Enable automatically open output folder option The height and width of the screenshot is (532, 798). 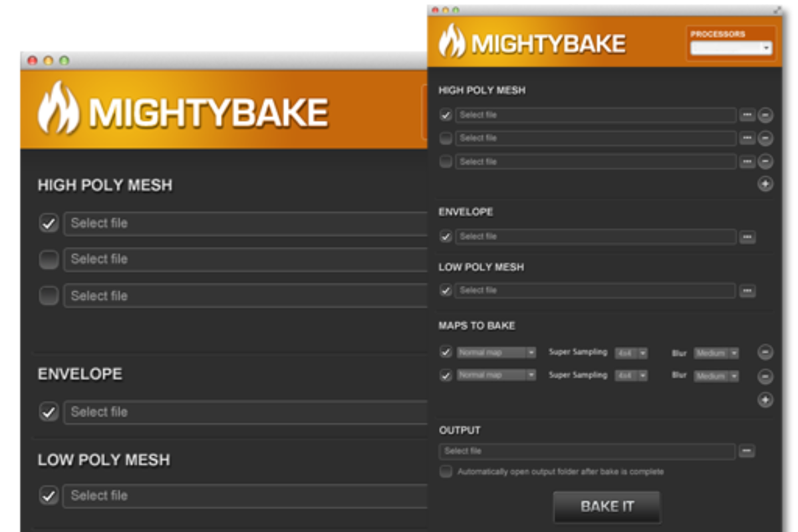446,471
